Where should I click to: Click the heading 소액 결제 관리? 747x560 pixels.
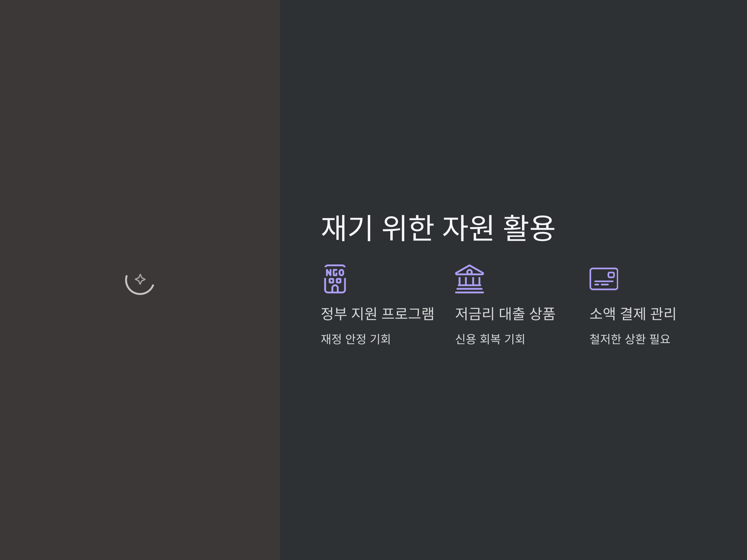click(x=632, y=314)
